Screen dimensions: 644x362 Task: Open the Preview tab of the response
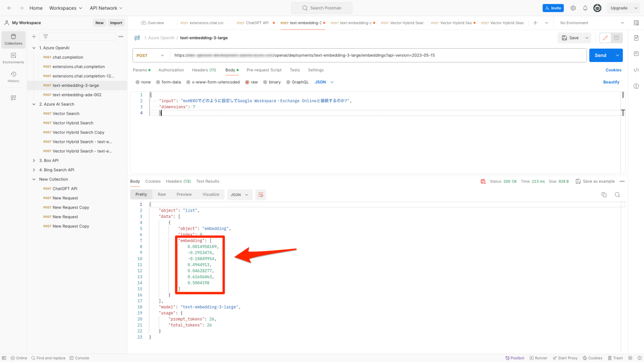coord(184,194)
